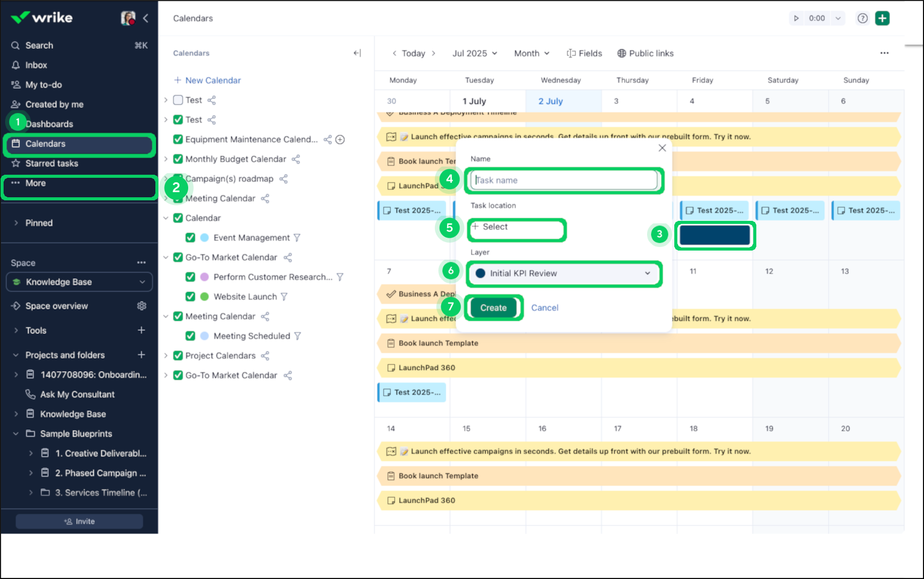The height and width of the screenshot is (579, 924).
Task: Open filter icon beside Event Management
Action: (297, 238)
